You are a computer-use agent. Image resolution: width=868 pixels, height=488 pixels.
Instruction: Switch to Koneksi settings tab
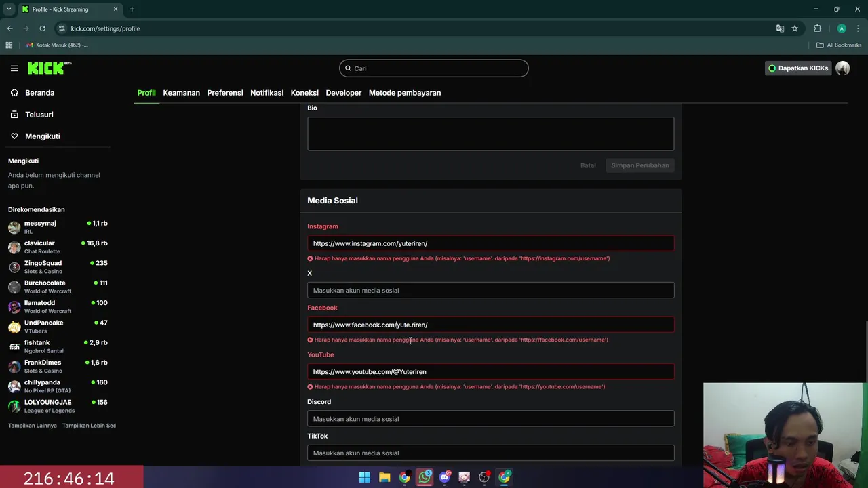(304, 93)
